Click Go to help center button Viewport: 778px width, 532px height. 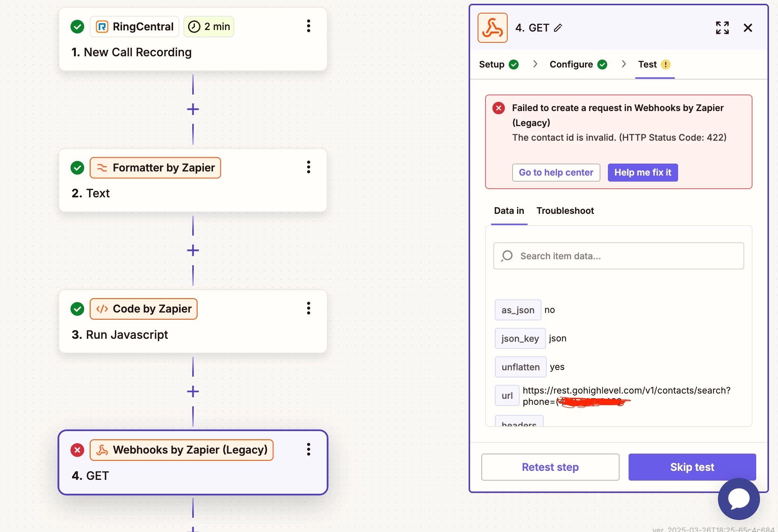(x=556, y=173)
